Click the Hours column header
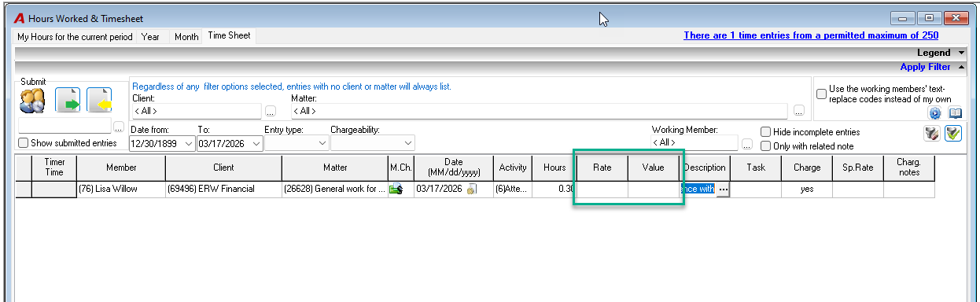The width and height of the screenshot is (980, 302). (554, 168)
